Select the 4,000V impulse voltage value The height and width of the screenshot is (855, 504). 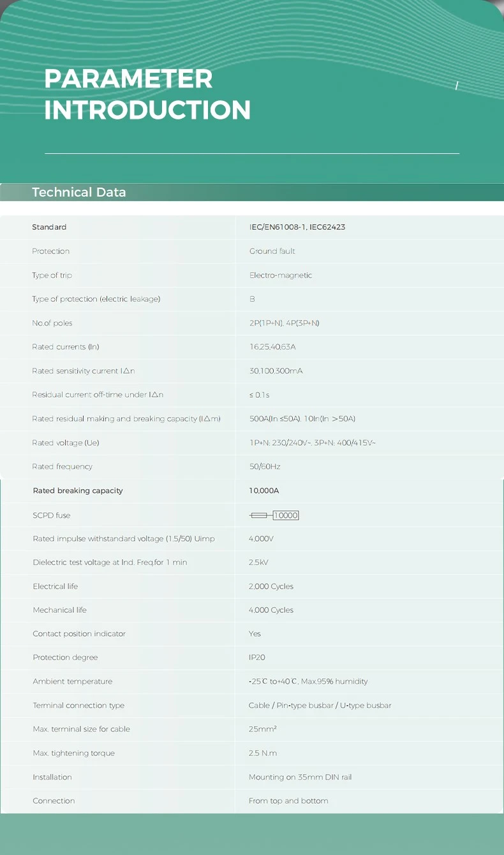pyautogui.click(x=261, y=539)
